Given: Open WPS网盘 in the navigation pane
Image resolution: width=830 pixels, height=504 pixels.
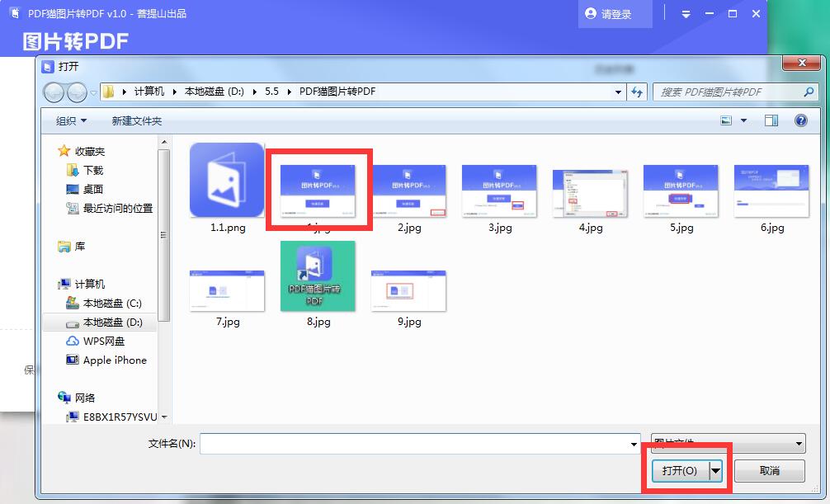Looking at the screenshot, I should point(104,341).
